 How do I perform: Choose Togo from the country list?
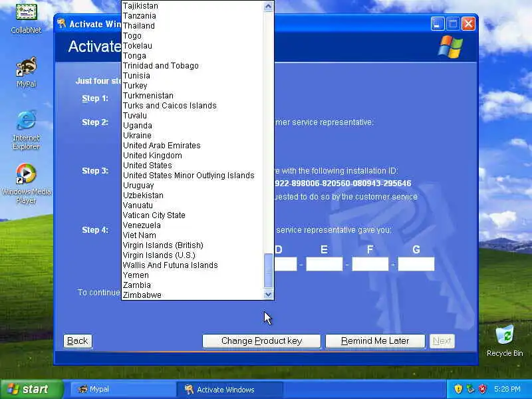click(x=192, y=36)
